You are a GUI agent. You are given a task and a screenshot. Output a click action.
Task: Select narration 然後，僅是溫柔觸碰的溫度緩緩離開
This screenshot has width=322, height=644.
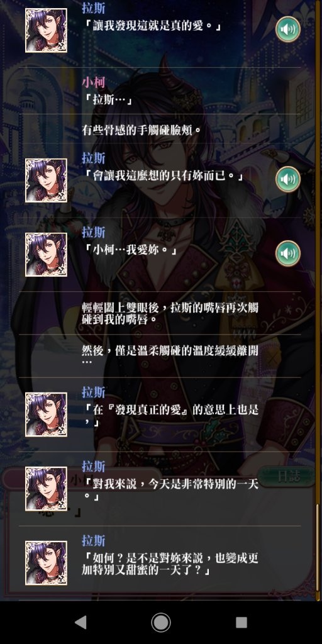tap(160, 356)
